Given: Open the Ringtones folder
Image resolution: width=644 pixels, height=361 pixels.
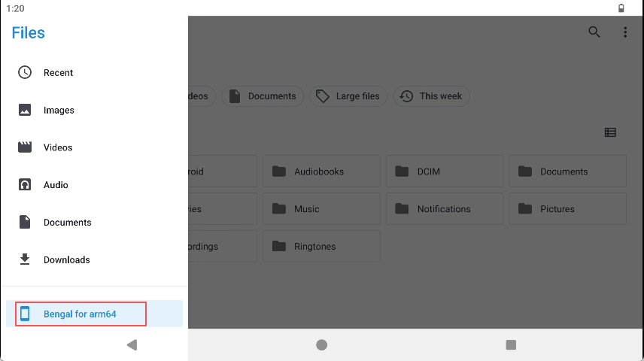Looking at the screenshot, I should (321, 247).
